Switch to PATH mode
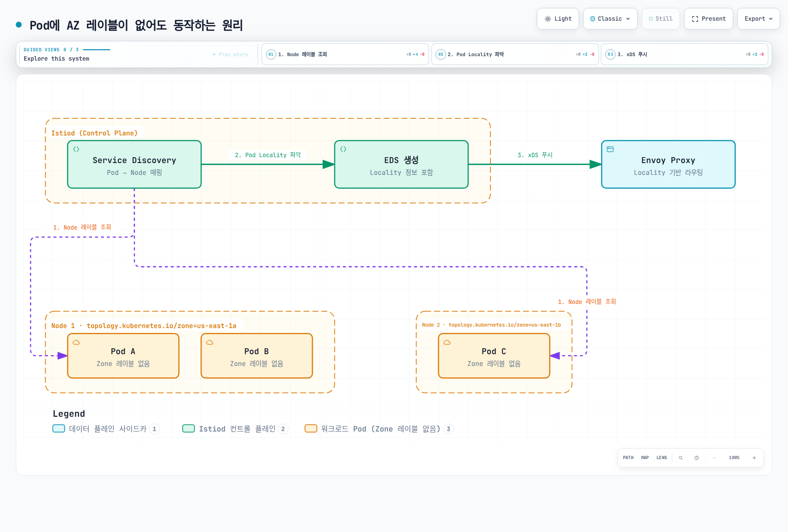The image size is (788, 532). click(628, 458)
